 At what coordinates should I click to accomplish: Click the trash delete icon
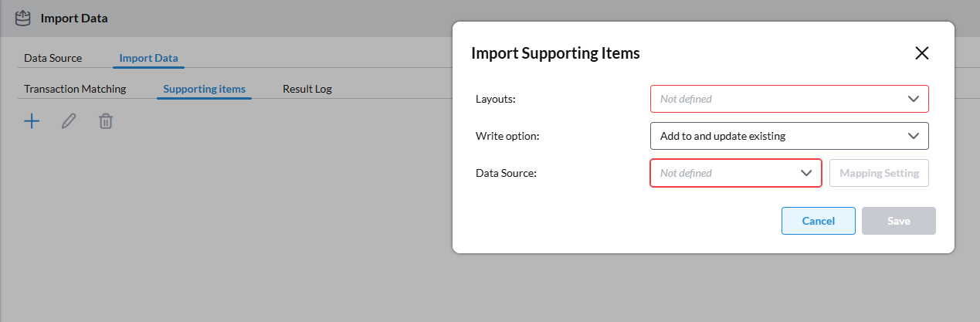click(x=106, y=120)
